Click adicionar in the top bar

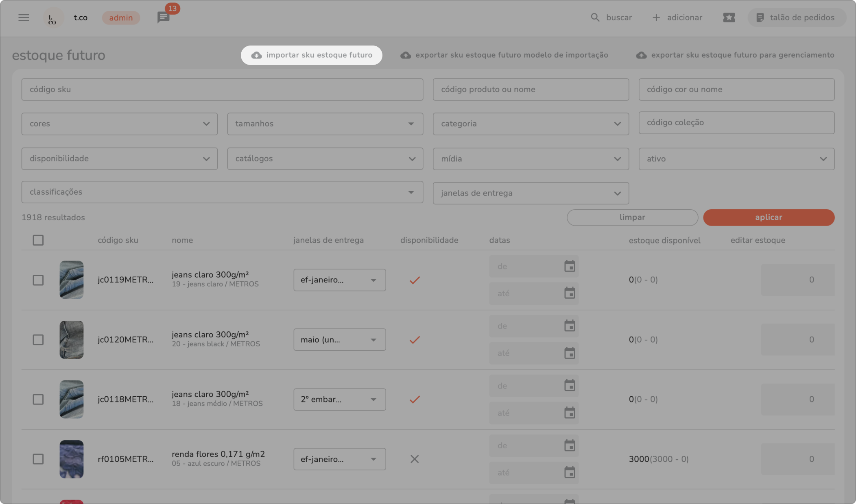point(677,17)
